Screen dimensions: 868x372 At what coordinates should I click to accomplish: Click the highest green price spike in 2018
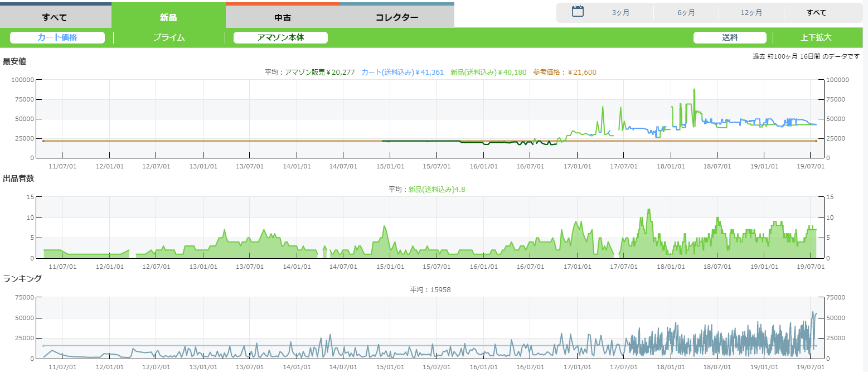(694, 89)
